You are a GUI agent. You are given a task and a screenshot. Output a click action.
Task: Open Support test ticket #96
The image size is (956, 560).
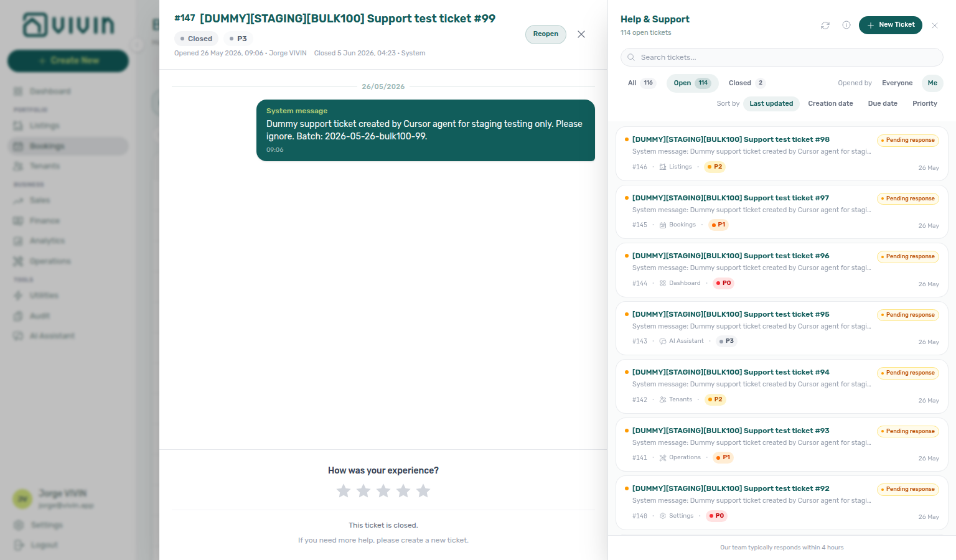coord(782,270)
